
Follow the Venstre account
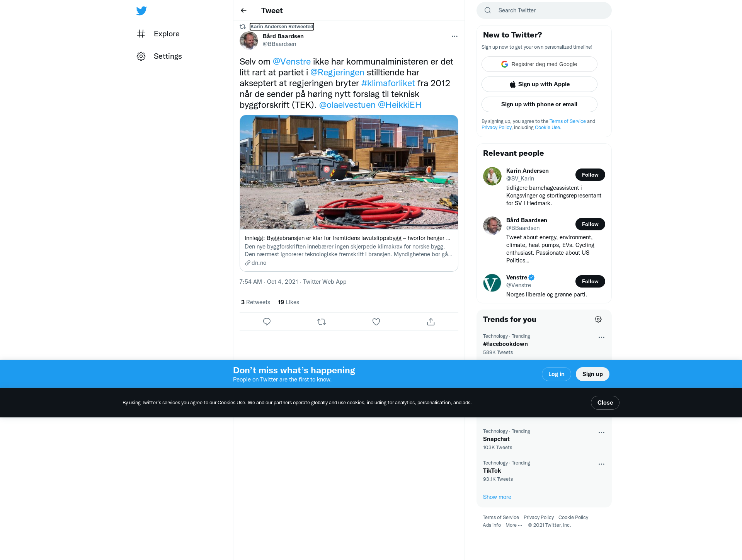point(590,281)
